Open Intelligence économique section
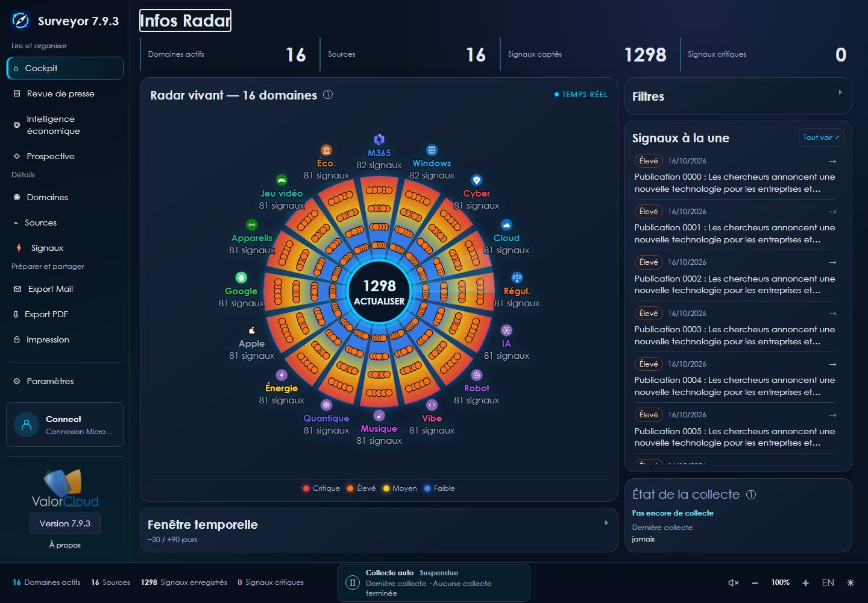 (65, 125)
